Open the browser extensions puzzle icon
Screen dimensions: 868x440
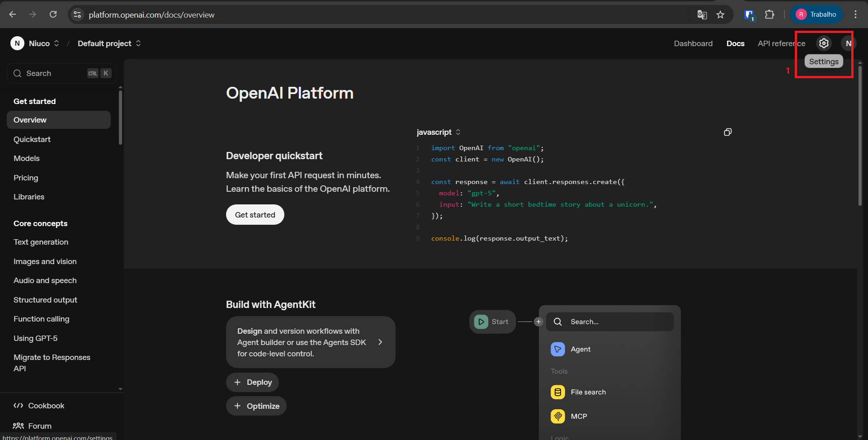coord(769,14)
